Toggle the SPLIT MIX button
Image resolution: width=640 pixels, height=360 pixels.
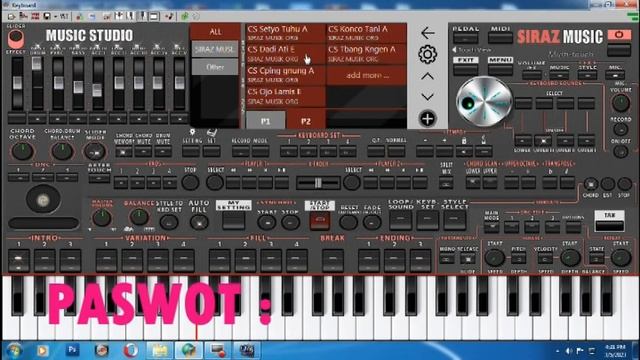point(446,183)
